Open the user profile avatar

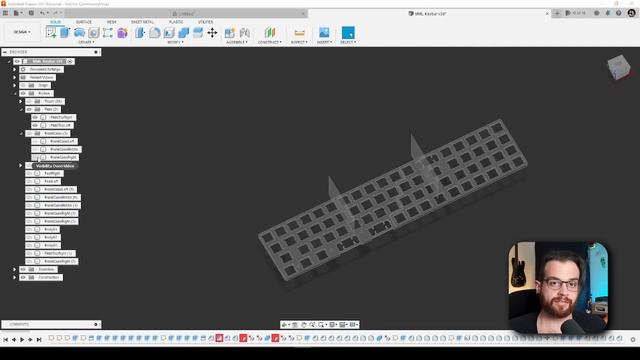coord(632,13)
